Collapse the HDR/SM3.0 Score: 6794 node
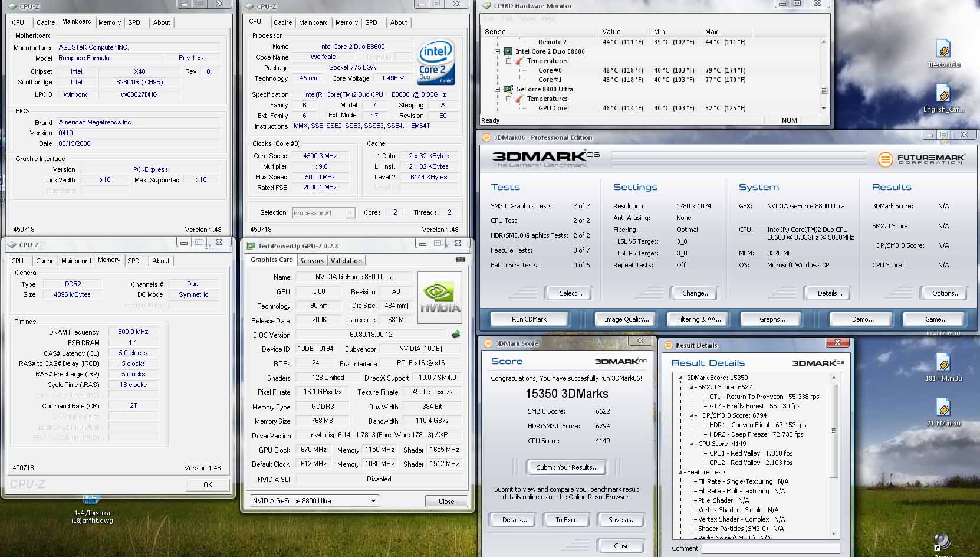 [692, 415]
